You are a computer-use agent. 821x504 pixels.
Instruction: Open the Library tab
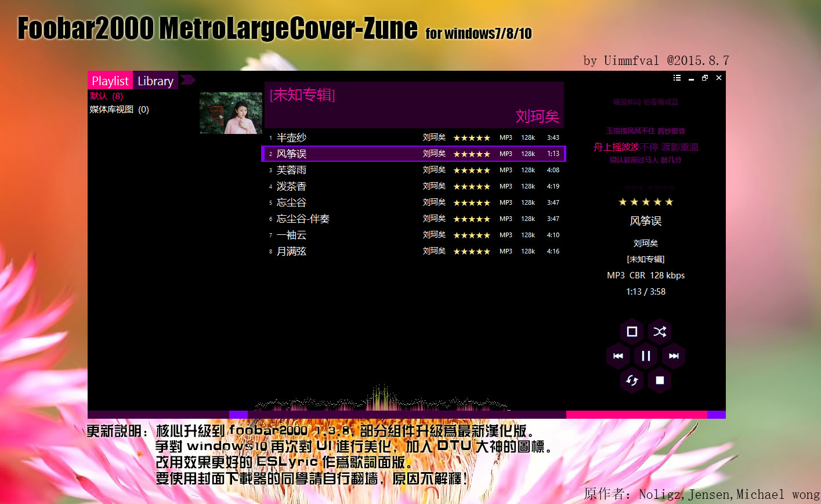tap(155, 81)
